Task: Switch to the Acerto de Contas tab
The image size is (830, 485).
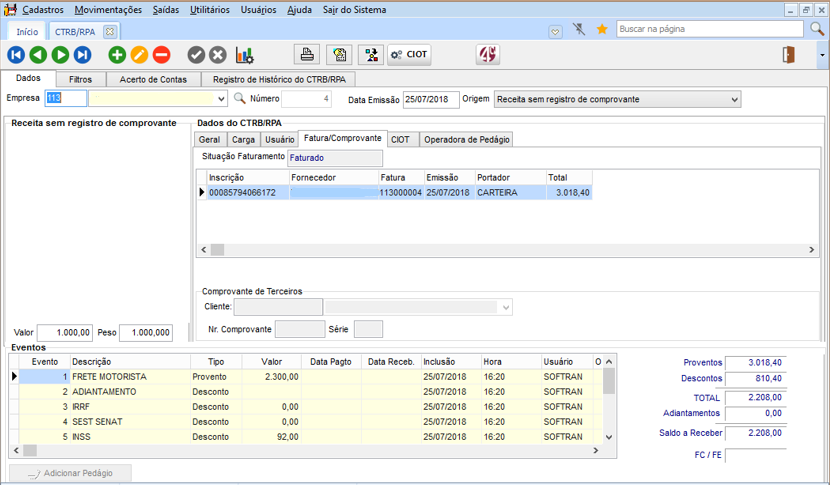Action: point(153,78)
